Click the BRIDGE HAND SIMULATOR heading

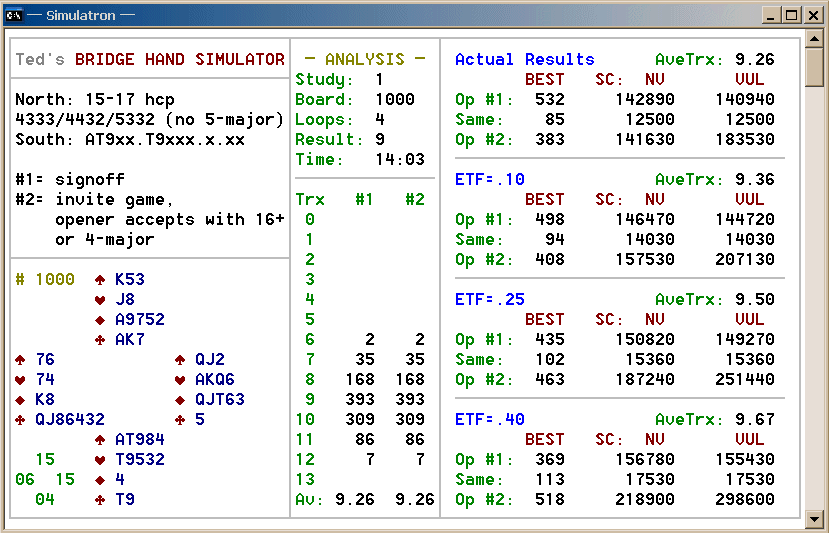[180, 60]
